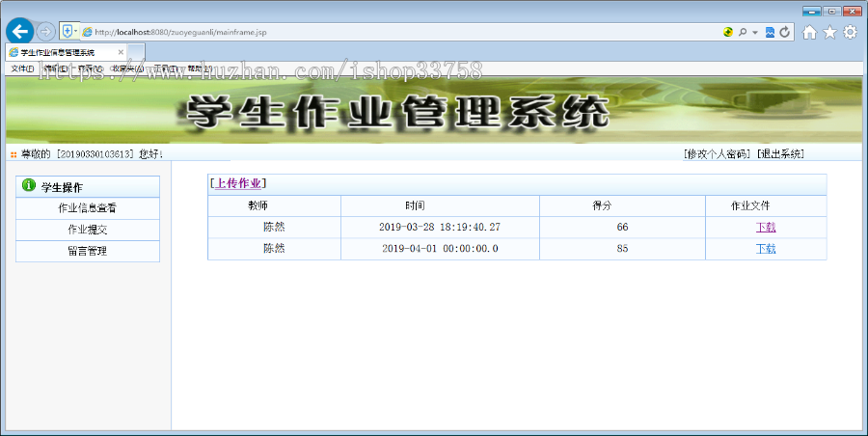868x436 pixels.
Task: Click the 退出系统 link
Action: click(x=780, y=154)
